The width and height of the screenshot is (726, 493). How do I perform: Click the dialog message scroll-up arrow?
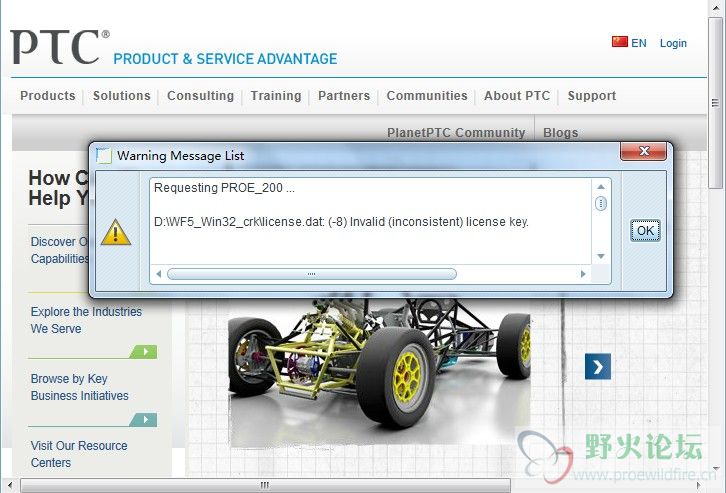click(601, 187)
